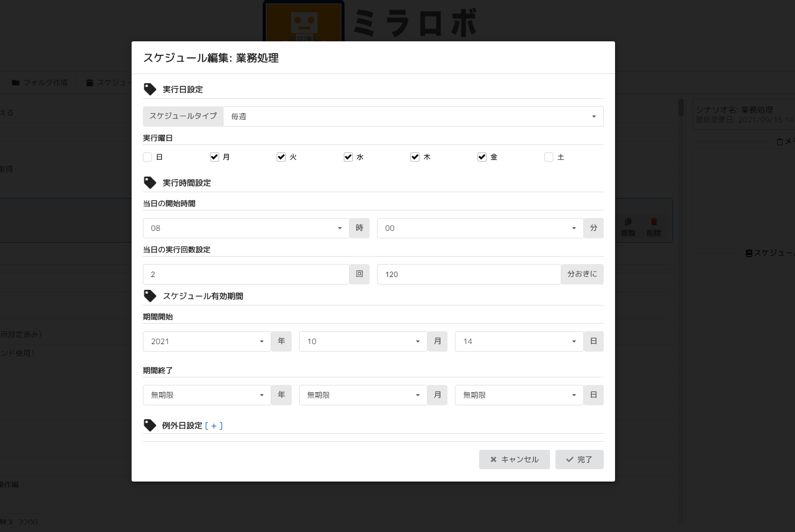This screenshot has height=532, width=795.
Task: Click the tag icon beside スケジュール有効期間
Action: coord(150,296)
